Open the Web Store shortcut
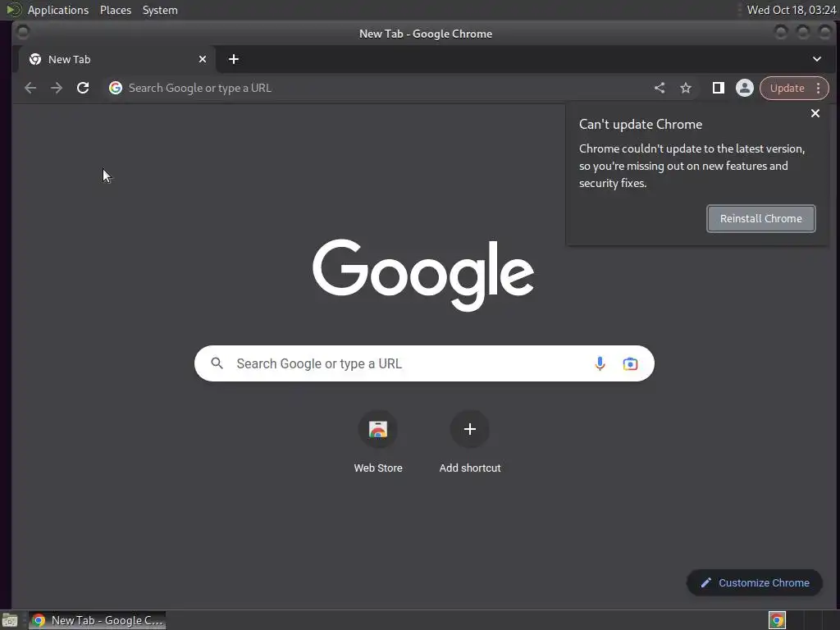The image size is (840, 630). click(x=378, y=442)
